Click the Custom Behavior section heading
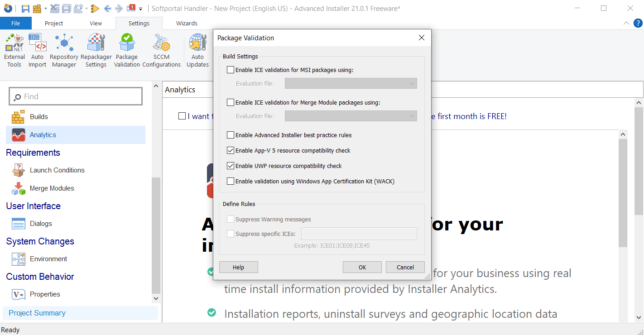Screen dimensions: 644x335 pyautogui.click(x=40, y=277)
